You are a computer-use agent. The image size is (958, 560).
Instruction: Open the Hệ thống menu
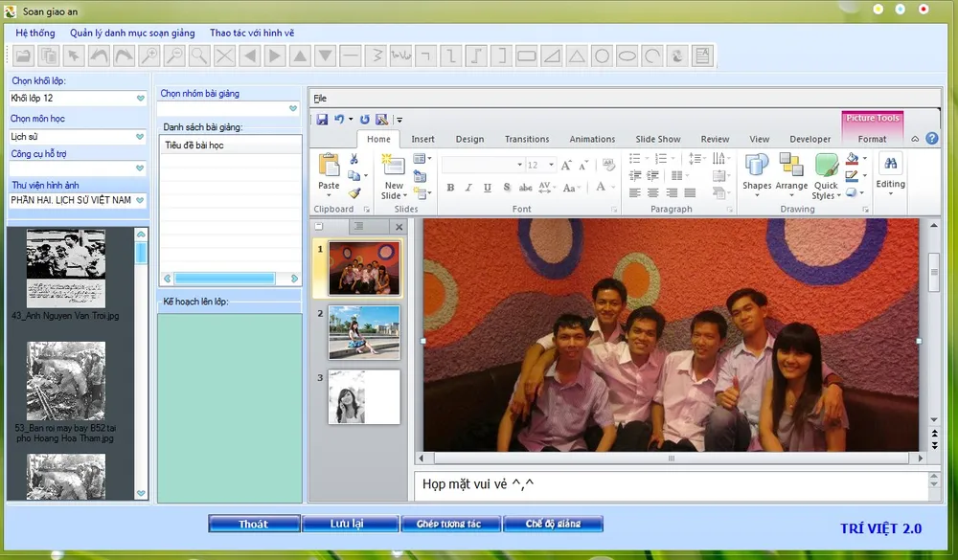tap(35, 33)
